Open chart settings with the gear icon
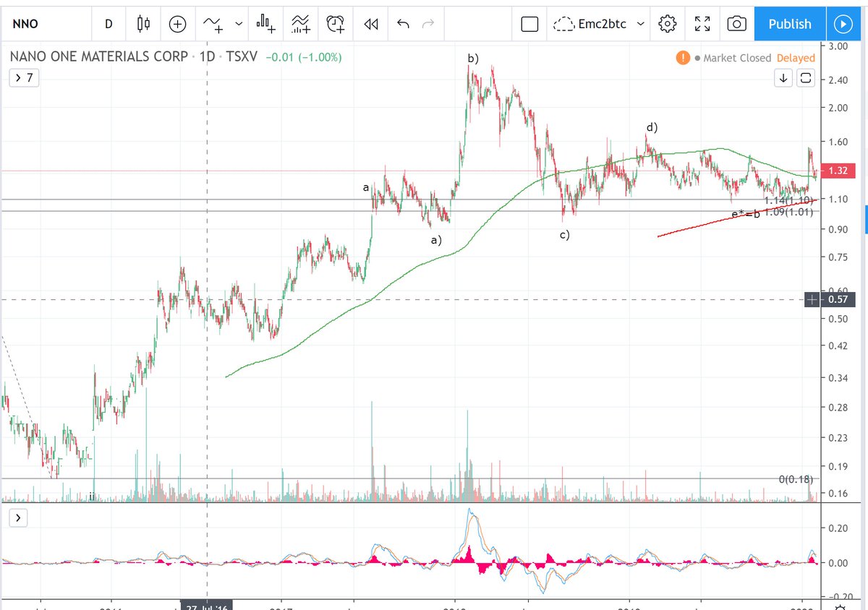 point(667,24)
